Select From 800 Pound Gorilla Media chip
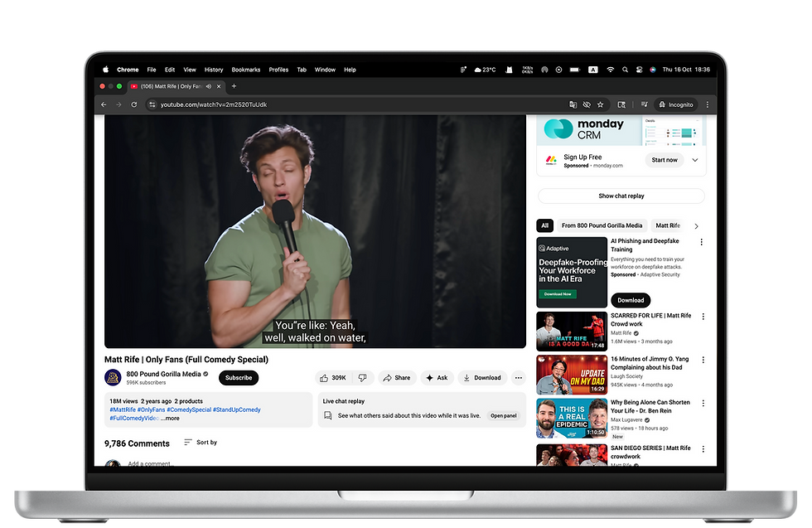Image resolution: width=812 pixels, height=528 pixels. point(602,225)
